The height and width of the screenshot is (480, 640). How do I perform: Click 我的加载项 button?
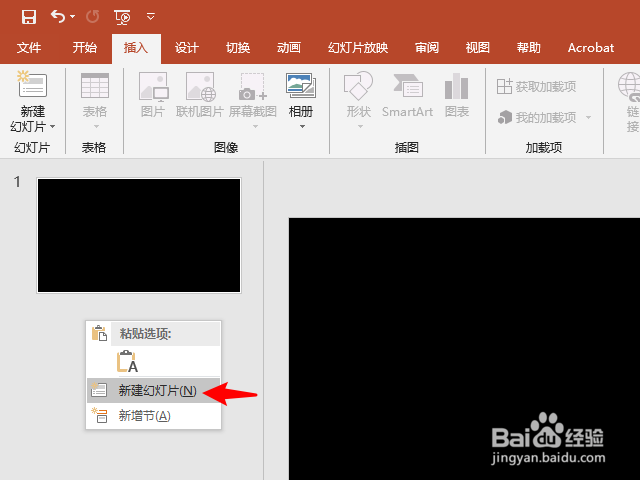pyautogui.click(x=537, y=118)
